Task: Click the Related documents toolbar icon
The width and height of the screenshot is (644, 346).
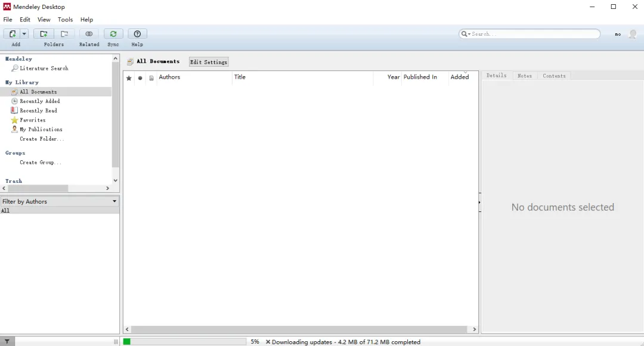Action: [89, 34]
